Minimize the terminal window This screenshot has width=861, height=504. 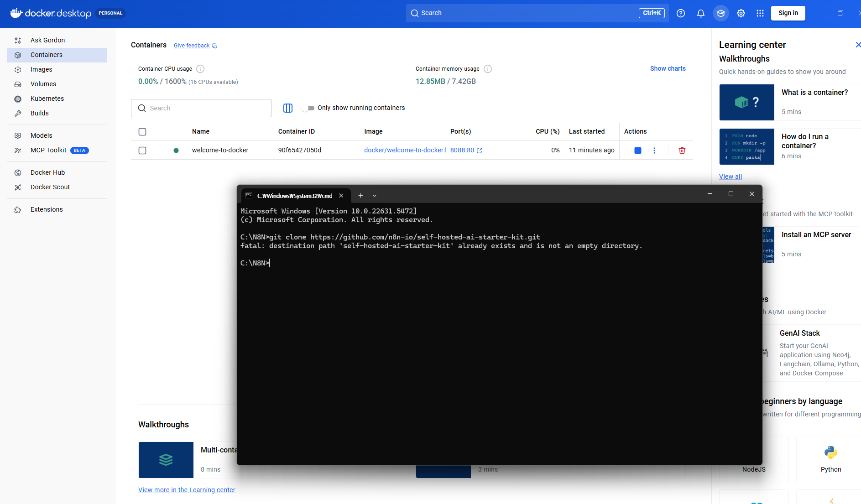710,194
